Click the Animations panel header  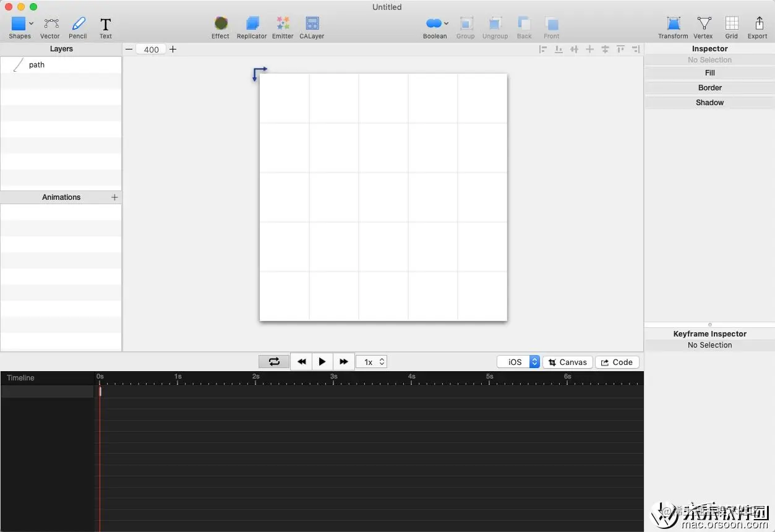[61, 197]
